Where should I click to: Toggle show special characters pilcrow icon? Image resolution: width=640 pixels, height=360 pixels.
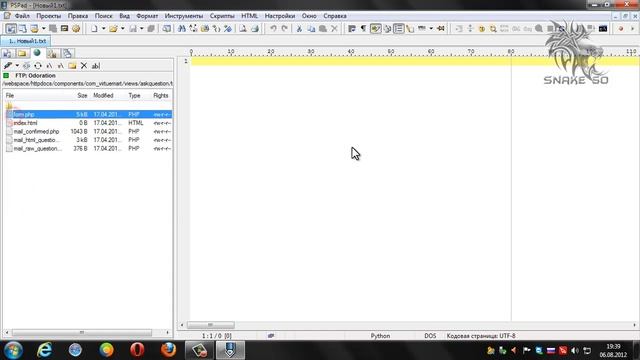363,29
